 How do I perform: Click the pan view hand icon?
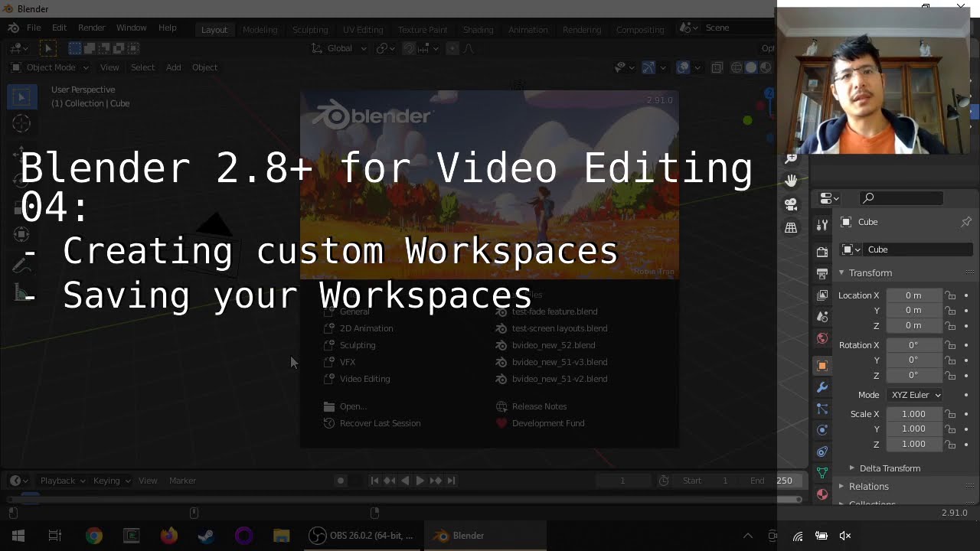[x=791, y=181]
